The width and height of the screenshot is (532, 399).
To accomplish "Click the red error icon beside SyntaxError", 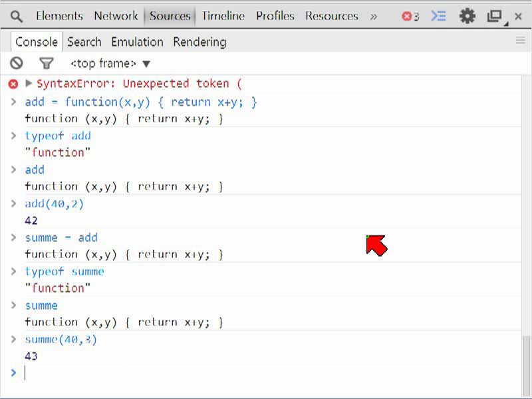I will point(13,84).
